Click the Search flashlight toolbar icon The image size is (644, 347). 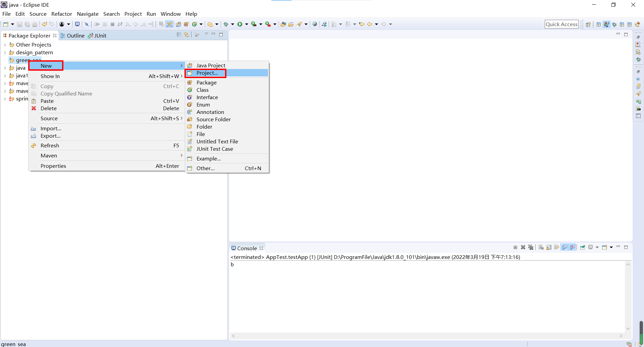[x=299, y=24]
